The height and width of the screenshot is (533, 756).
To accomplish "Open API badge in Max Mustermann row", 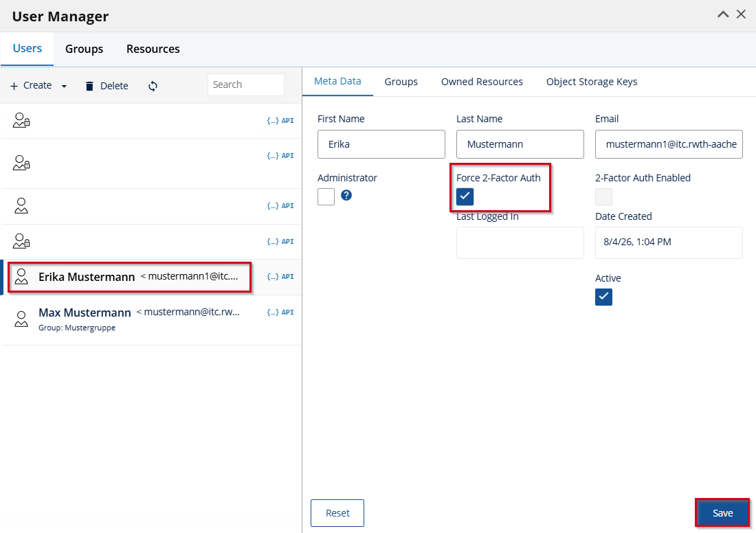I will point(280,313).
